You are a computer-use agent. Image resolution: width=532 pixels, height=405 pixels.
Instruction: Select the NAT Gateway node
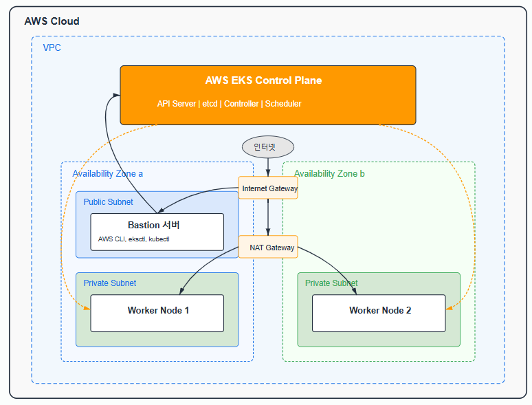click(x=267, y=247)
